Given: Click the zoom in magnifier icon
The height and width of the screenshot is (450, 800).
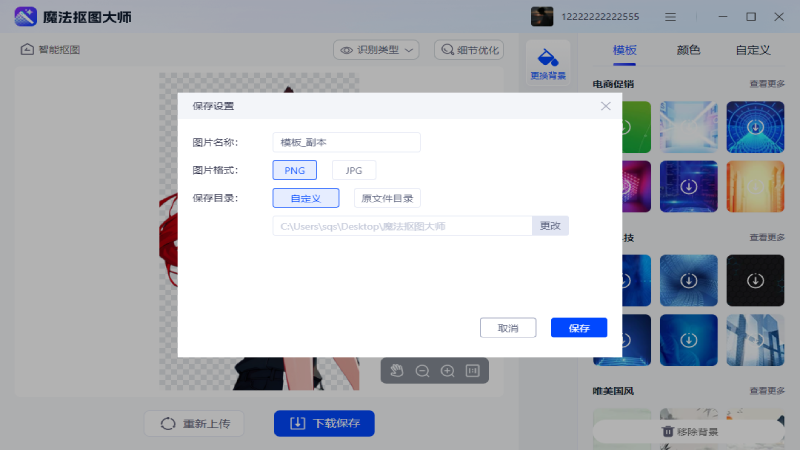Looking at the screenshot, I should (x=447, y=371).
